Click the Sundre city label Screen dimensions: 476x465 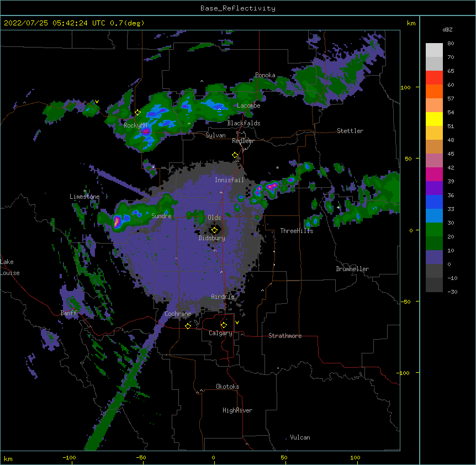pos(161,216)
